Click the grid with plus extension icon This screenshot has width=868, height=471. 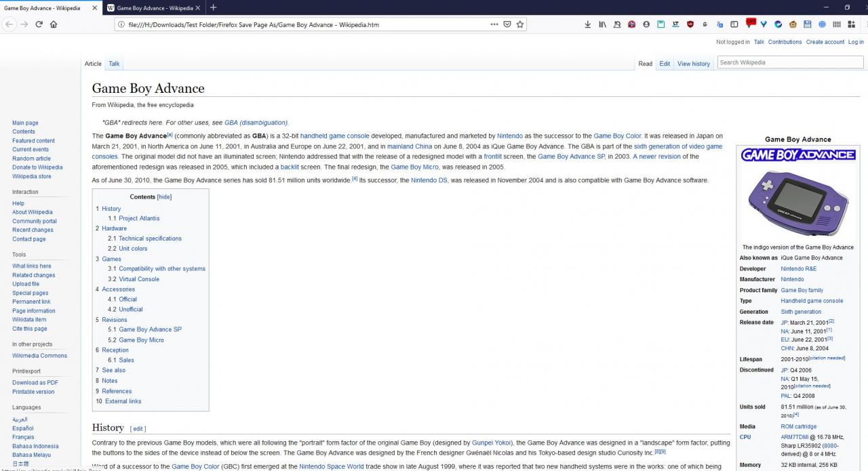(x=852, y=24)
